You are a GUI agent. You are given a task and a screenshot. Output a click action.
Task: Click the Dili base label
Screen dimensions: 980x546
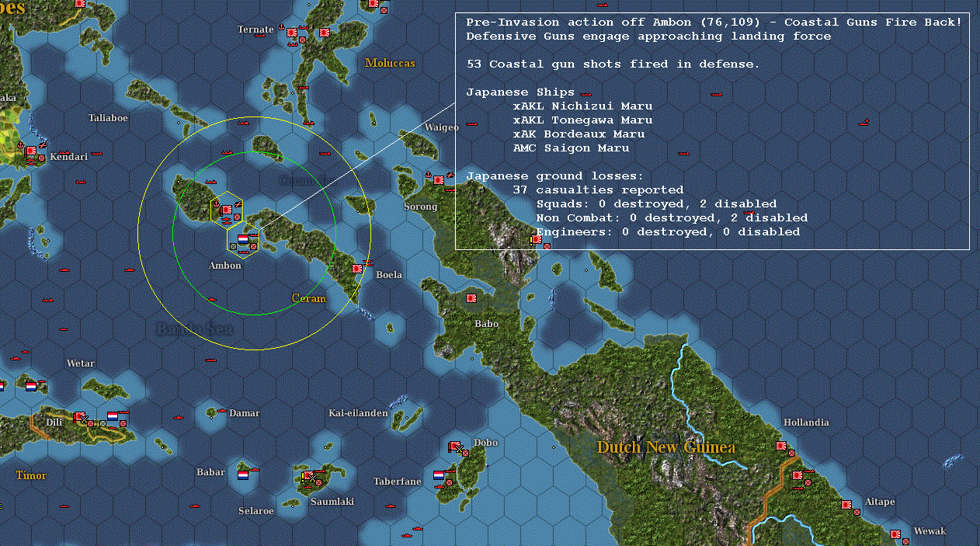(53, 423)
